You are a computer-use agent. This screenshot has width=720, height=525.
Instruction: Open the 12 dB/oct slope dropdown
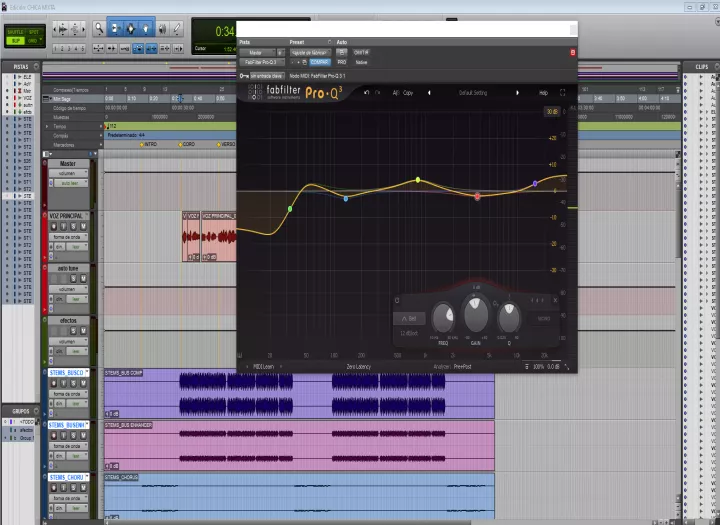(x=409, y=333)
